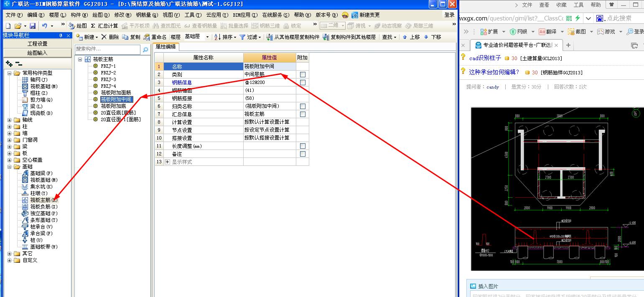Viewport: 644px width, 297px height.
Task: Collapse the 基础 folder
Action: pyautogui.click(x=10, y=166)
